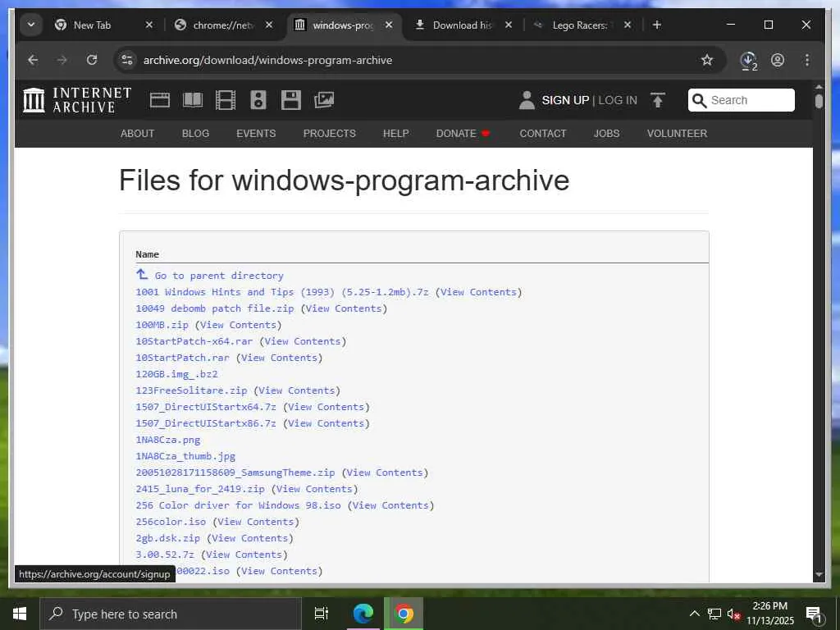Switch to Lego Racers tab
Image resolution: width=840 pixels, height=630 pixels.
point(582,25)
